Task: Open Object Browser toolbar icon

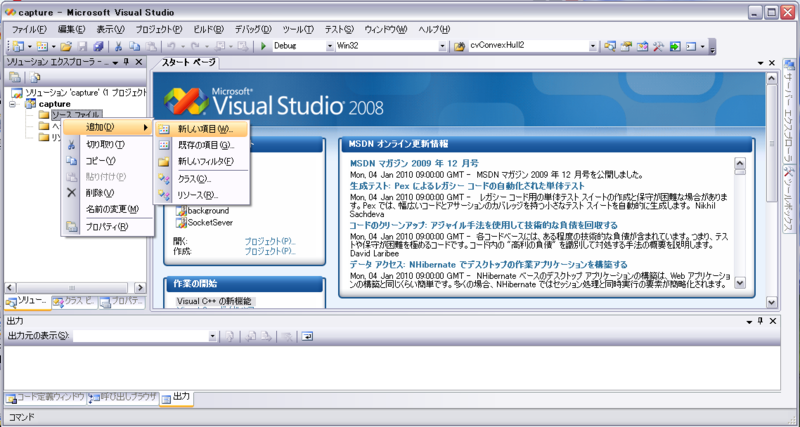Action: pos(642,46)
